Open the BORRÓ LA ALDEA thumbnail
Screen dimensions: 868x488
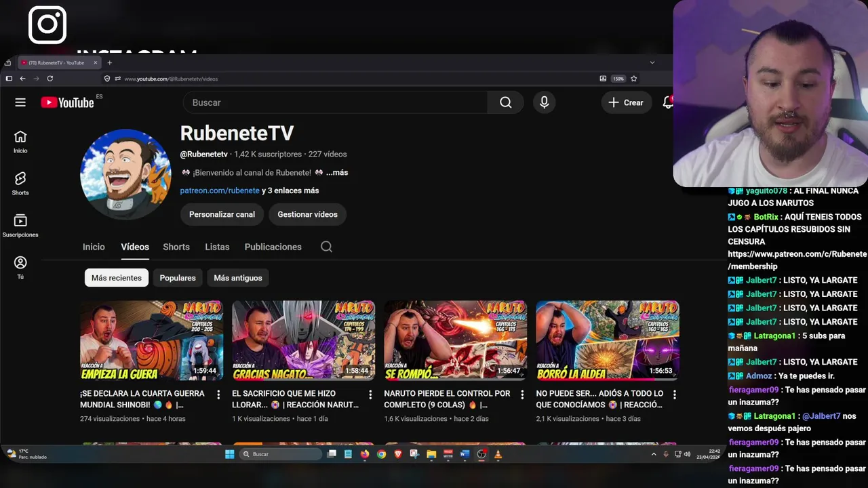[x=608, y=340]
